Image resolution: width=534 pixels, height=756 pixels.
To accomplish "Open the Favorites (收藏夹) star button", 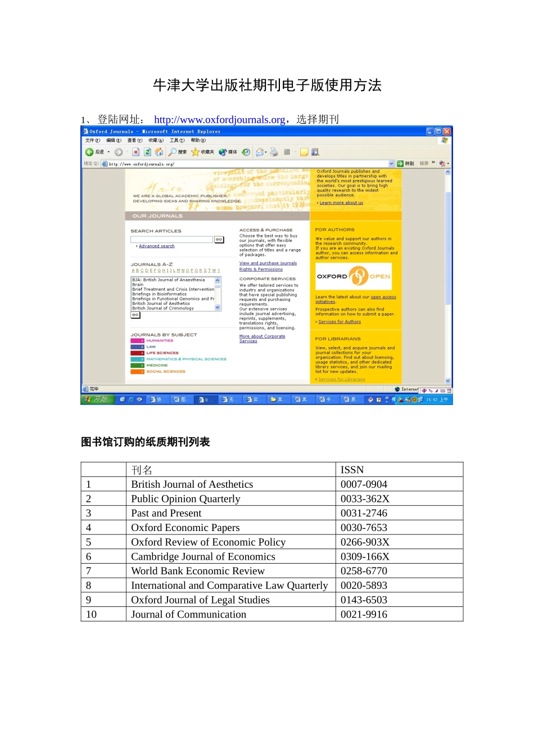I will point(202,152).
